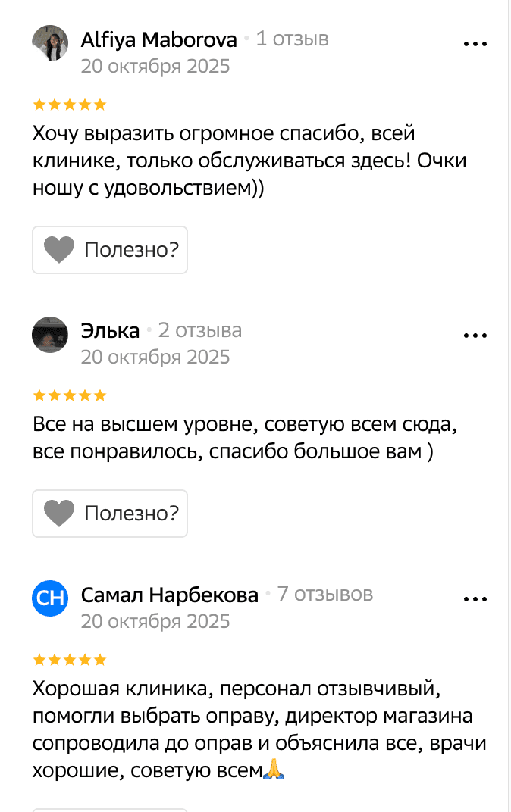Open the Элька reviewer name link
The height and width of the screenshot is (812, 511).
[x=110, y=331]
